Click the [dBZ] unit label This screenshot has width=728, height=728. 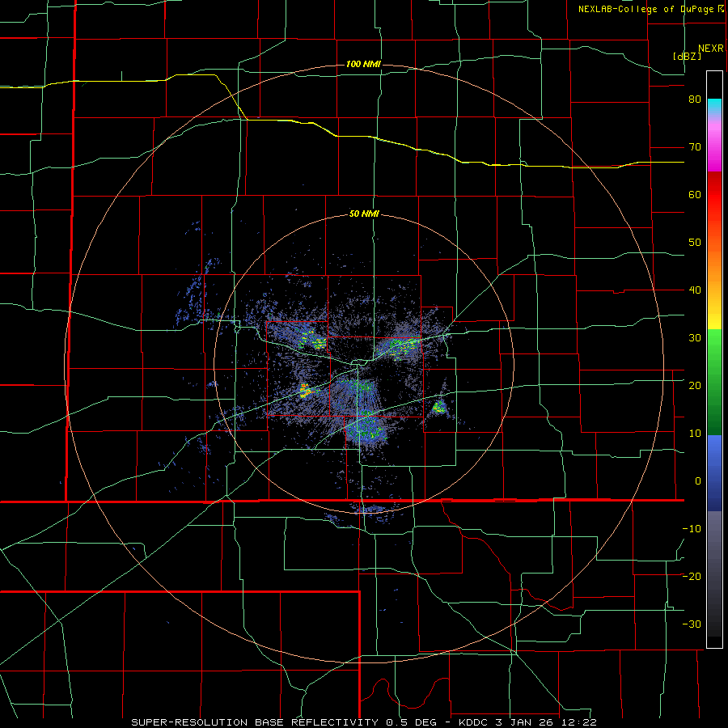[687, 56]
